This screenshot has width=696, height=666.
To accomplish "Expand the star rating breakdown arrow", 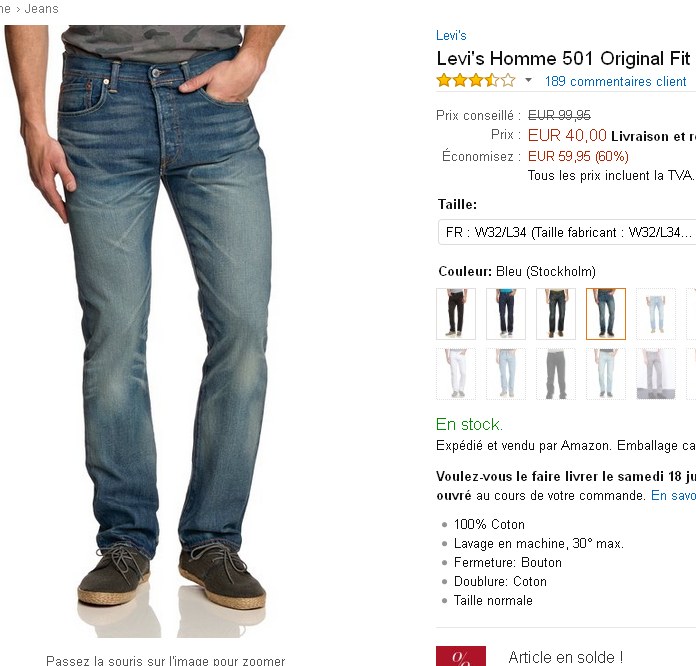I will pyautogui.click(x=528, y=80).
